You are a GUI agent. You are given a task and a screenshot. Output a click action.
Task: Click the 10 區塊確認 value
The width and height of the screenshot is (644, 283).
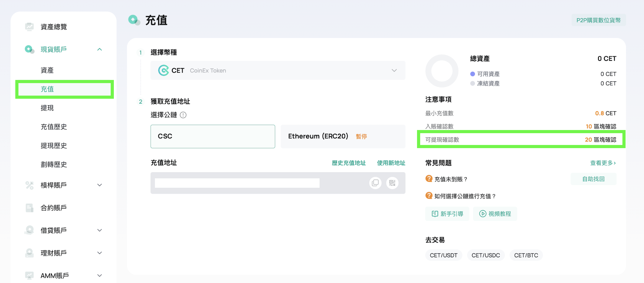601,127
